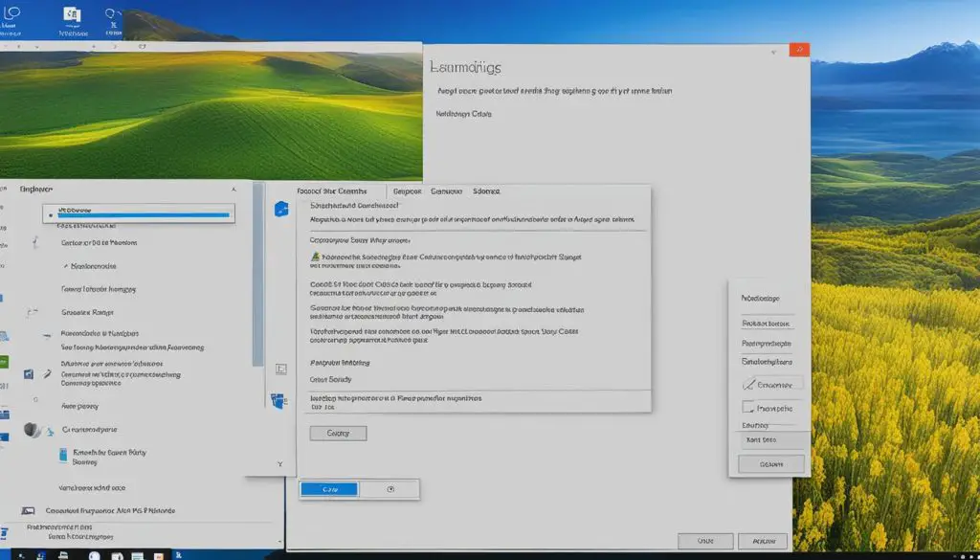
Task: Click the blue overlapping-windows icon in the narrow strip
Action: (278, 401)
